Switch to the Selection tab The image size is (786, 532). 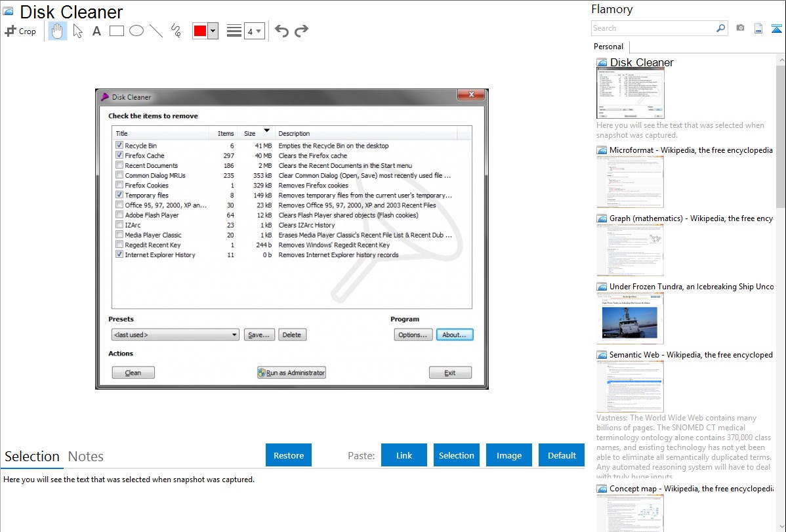(32, 457)
